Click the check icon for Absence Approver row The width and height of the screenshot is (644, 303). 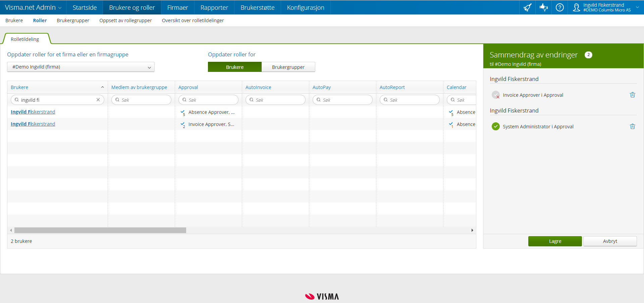coord(183,113)
